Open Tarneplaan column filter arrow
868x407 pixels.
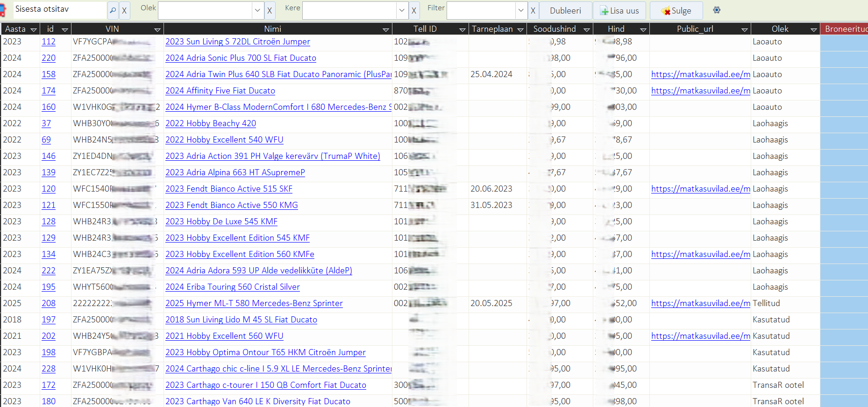[520, 29]
